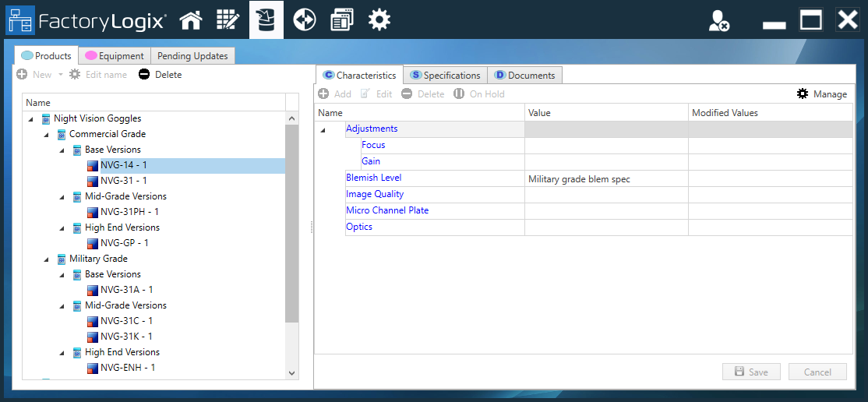Click the Value column header
The width and height of the screenshot is (868, 402).
tap(606, 113)
